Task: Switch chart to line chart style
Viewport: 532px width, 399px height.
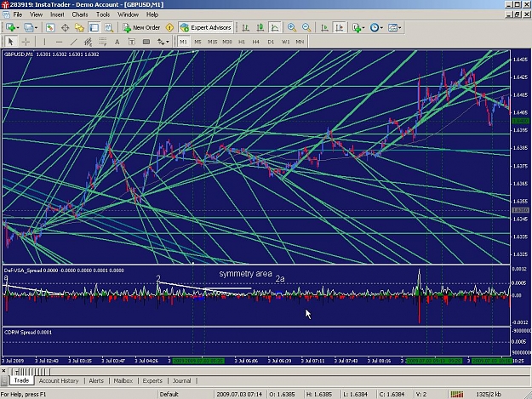Action: click(275, 28)
